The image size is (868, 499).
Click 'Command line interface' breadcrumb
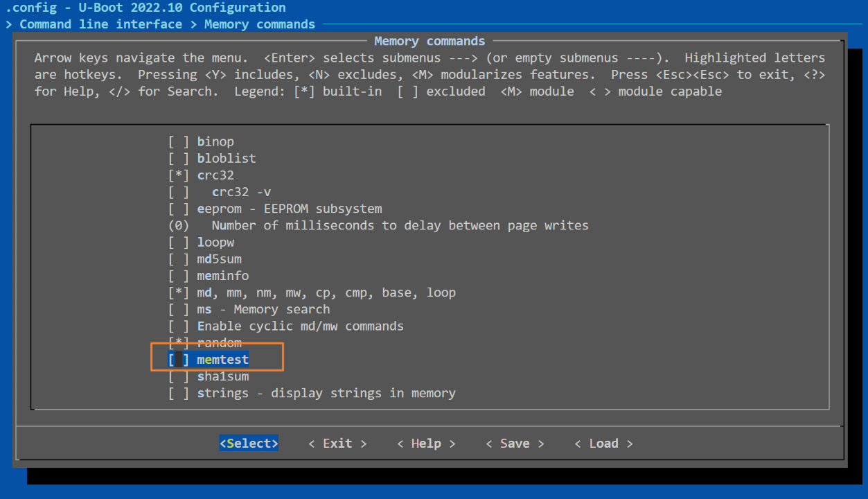pos(101,24)
